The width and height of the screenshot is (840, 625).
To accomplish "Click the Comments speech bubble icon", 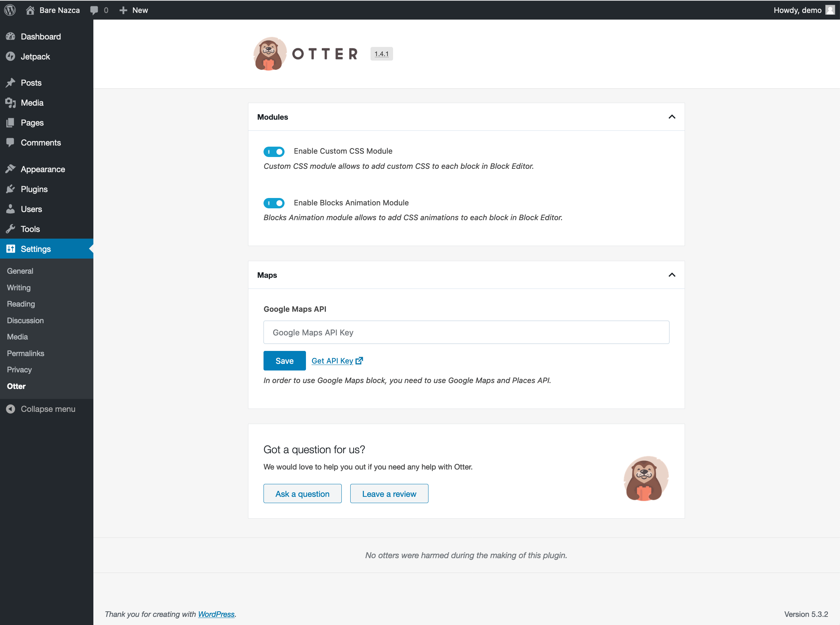I will [x=11, y=143].
